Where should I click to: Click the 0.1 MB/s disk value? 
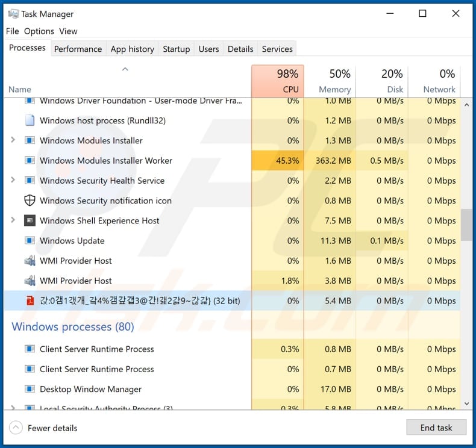tap(387, 240)
